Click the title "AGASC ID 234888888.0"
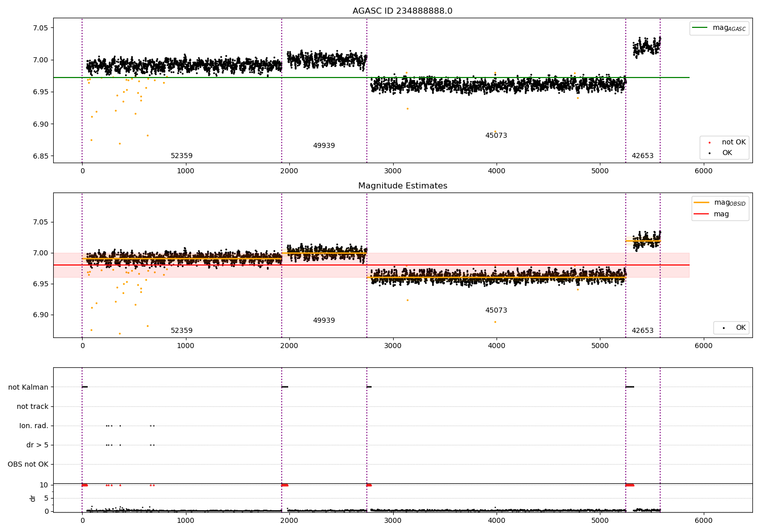760x532 pixels. coord(402,11)
